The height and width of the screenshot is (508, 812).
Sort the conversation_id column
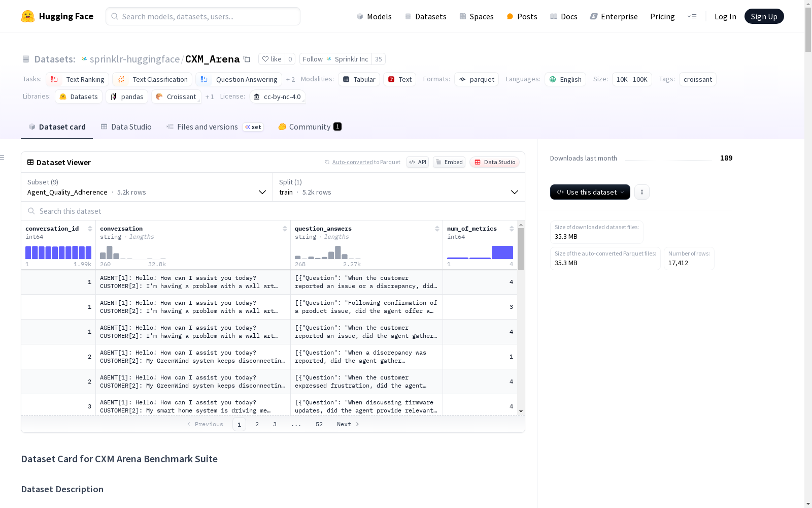[x=90, y=229]
